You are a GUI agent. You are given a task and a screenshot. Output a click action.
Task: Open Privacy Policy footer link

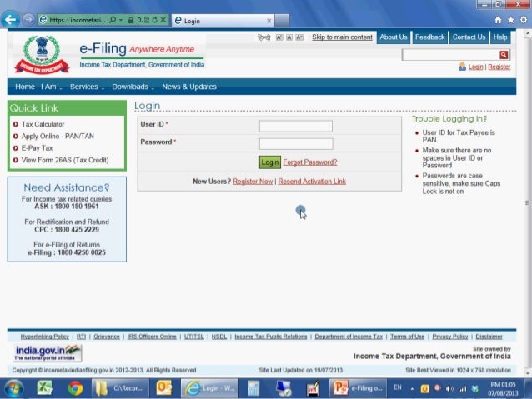[450, 337]
